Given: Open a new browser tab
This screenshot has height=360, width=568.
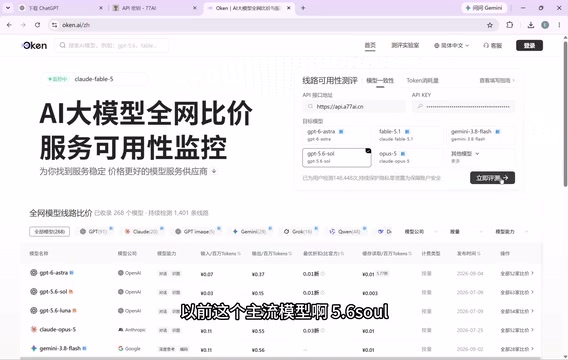Looking at the screenshot, I should coord(303,8).
